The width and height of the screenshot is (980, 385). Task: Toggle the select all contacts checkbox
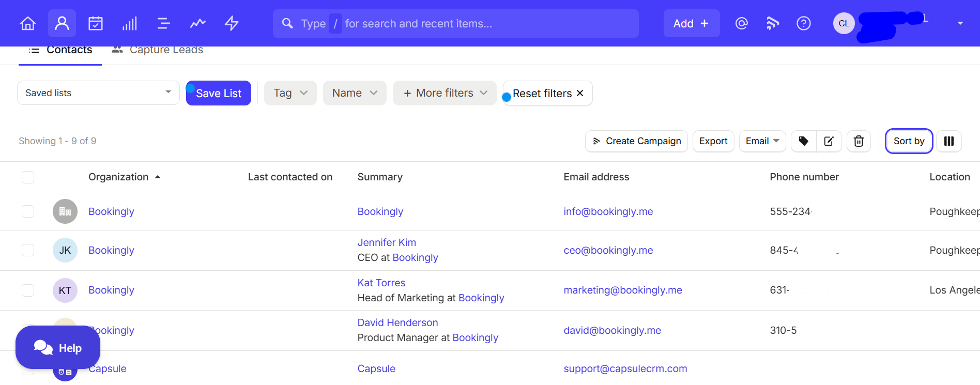point(28,177)
